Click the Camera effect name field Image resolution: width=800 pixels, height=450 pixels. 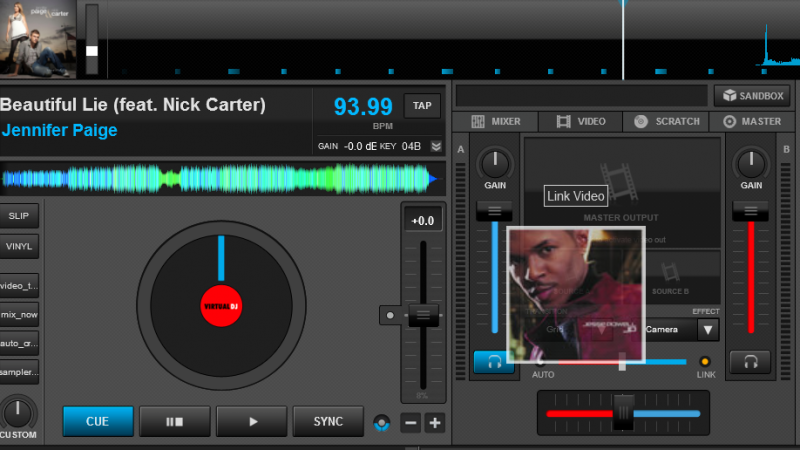(670, 330)
